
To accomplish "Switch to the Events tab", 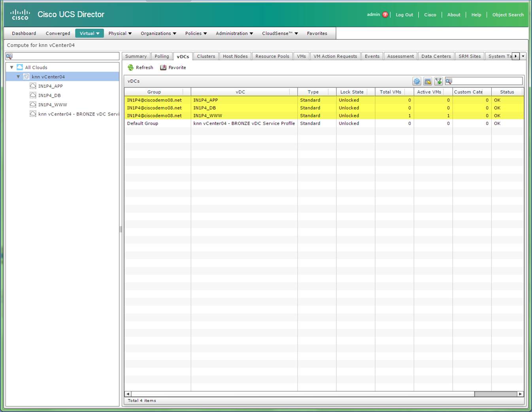I will point(372,56).
